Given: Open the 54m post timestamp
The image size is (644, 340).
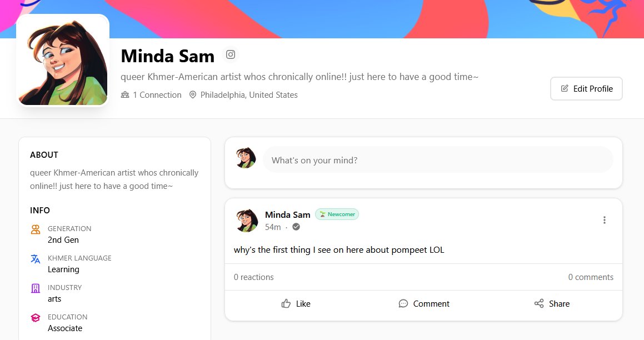Looking at the screenshot, I should (273, 227).
